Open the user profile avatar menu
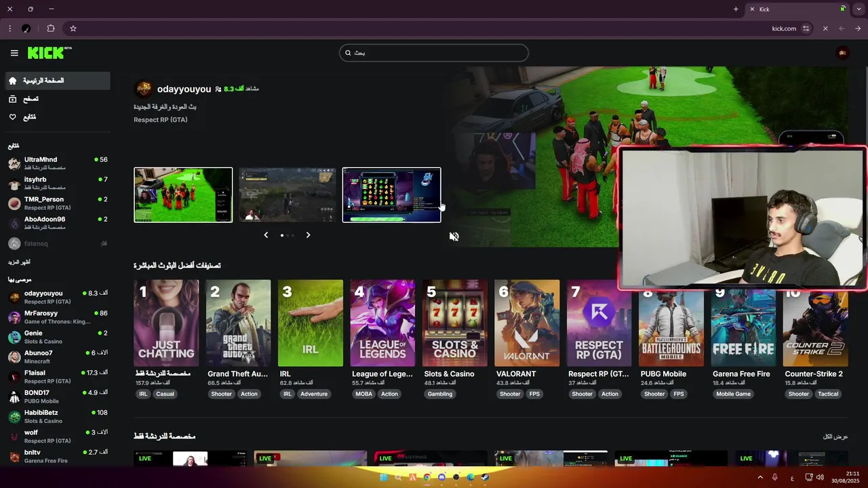 tap(843, 53)
